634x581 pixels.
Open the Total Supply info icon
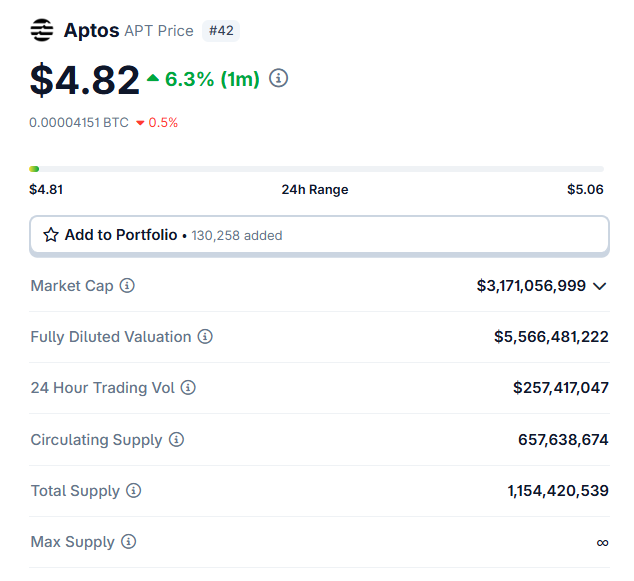point(133,490)
